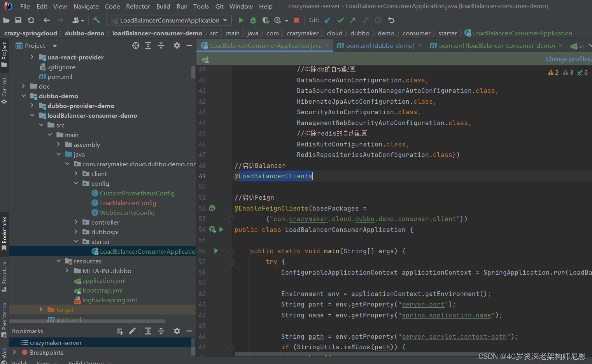
Task: Select opened file target icon in Project panel
Action: pos(136,45)
